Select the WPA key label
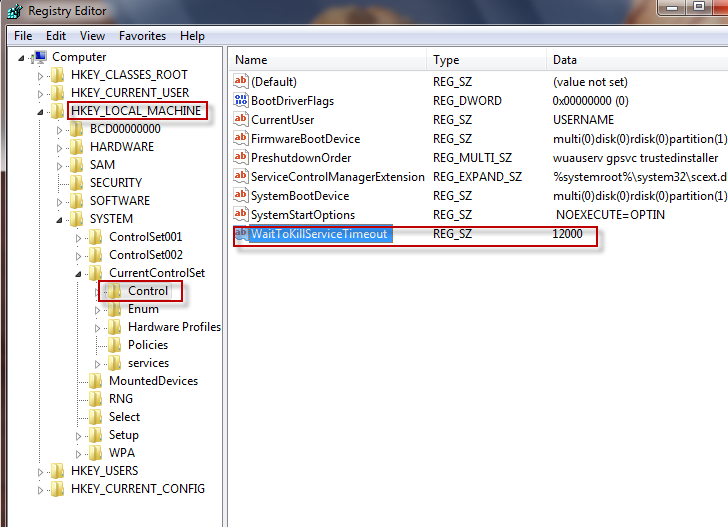The image size is (728, 527). pyautogui.click(x=122, y=453)
